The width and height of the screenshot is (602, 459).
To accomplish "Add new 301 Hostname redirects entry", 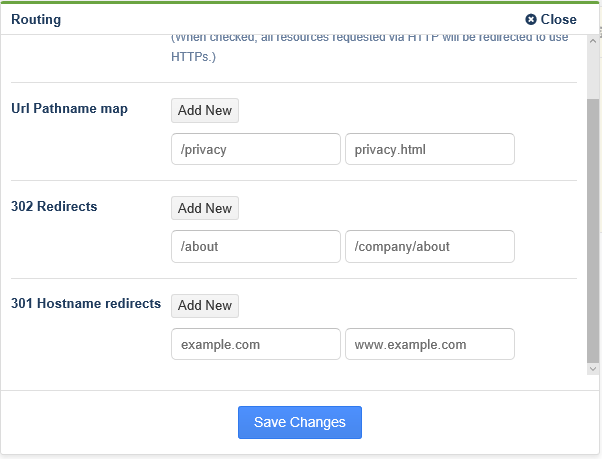I will click(205, 305).
